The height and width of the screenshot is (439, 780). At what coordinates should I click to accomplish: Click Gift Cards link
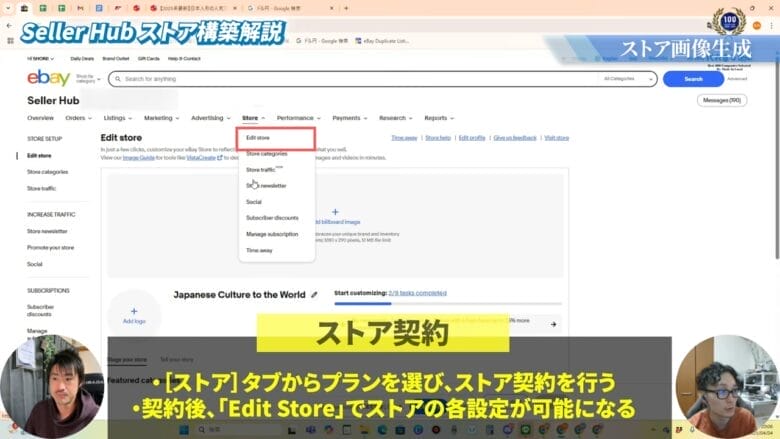tap(148, 59)
